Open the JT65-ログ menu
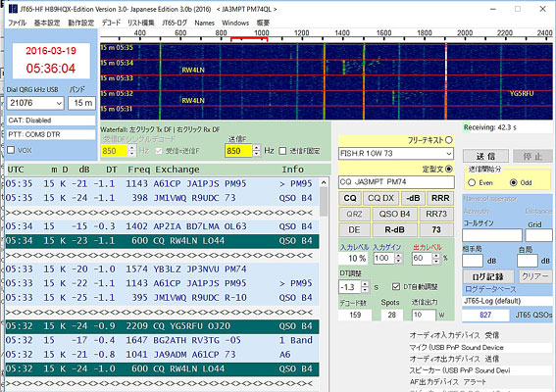This screenshot has width=556, height=392. [175, 24]
